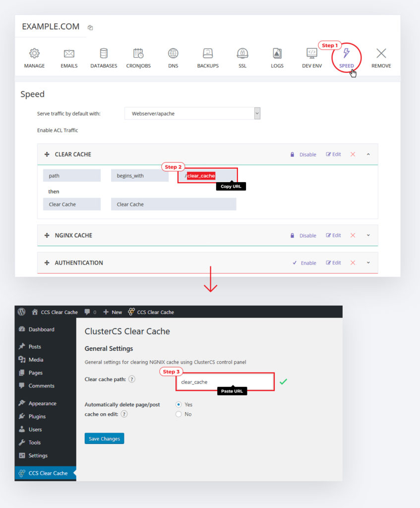Open the SSL lock icon
This screenshot has width=420, height=508.
(242, 53)
